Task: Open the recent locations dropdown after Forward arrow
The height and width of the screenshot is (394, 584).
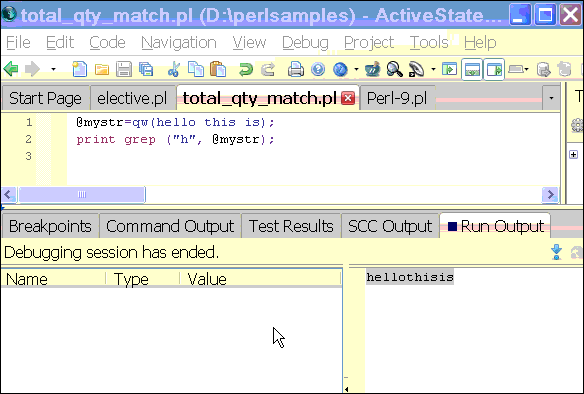Action: pos(53,69)
